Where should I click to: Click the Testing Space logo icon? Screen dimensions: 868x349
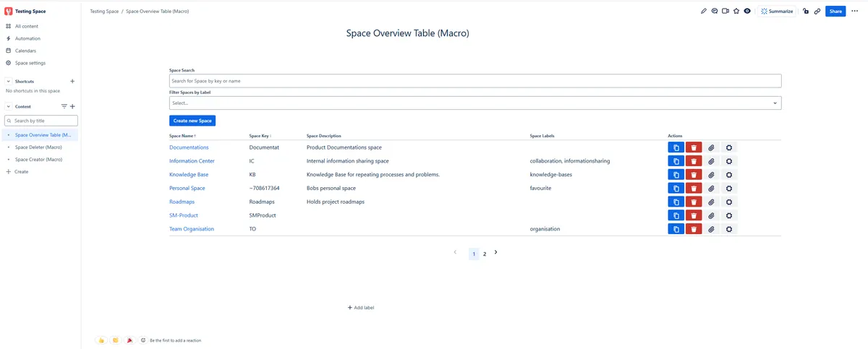[9, 11]
